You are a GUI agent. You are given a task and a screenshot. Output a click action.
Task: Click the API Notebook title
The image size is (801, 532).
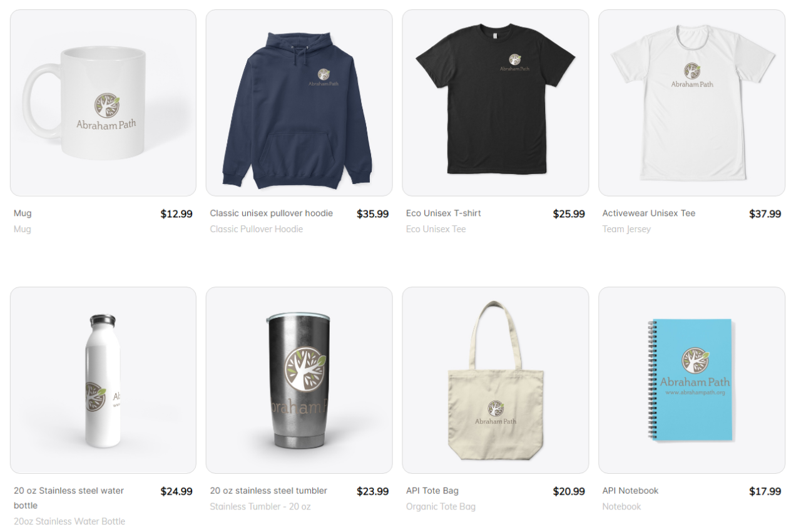coord(630,491)
